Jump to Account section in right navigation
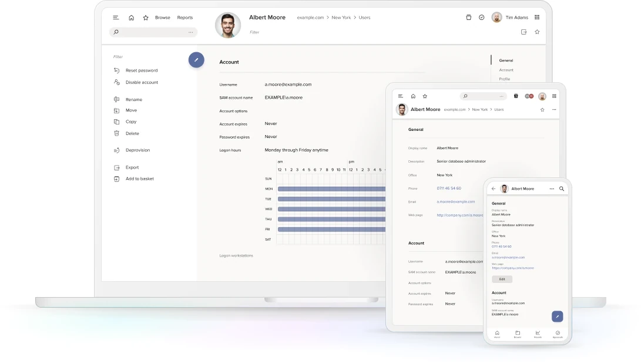This screenshot has width=641, height=364. click(x=506, y=70)
